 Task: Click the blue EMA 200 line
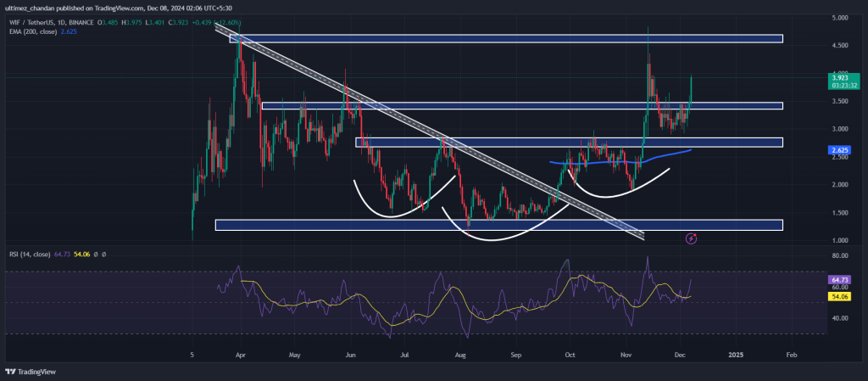coord(593,161)
